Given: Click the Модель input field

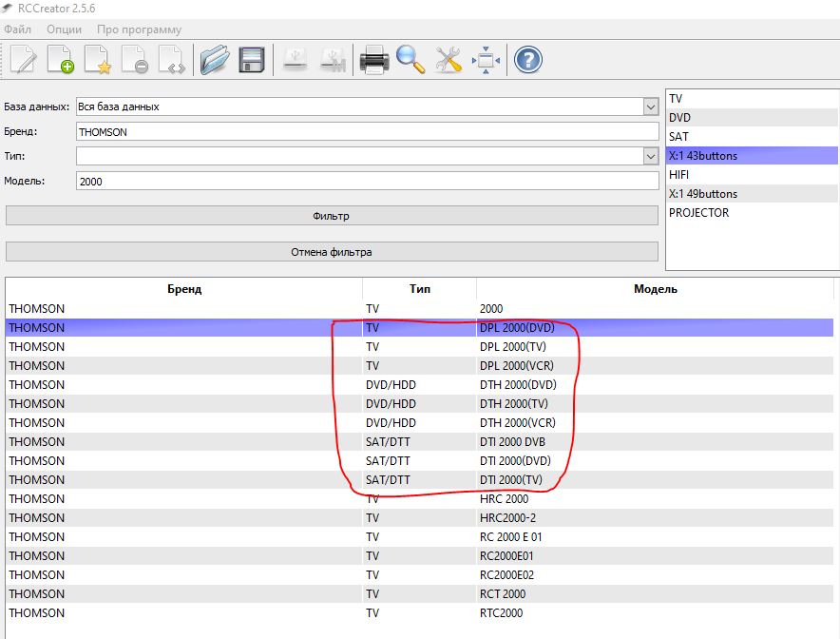Looking at the screenshot, I should click(x=367, y=181).
